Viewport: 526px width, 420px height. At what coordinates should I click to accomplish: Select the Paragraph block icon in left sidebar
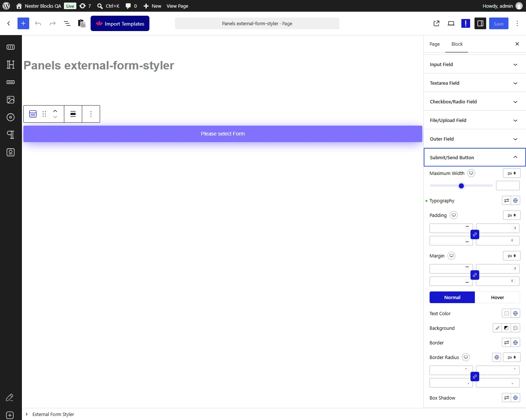[11, 135]
